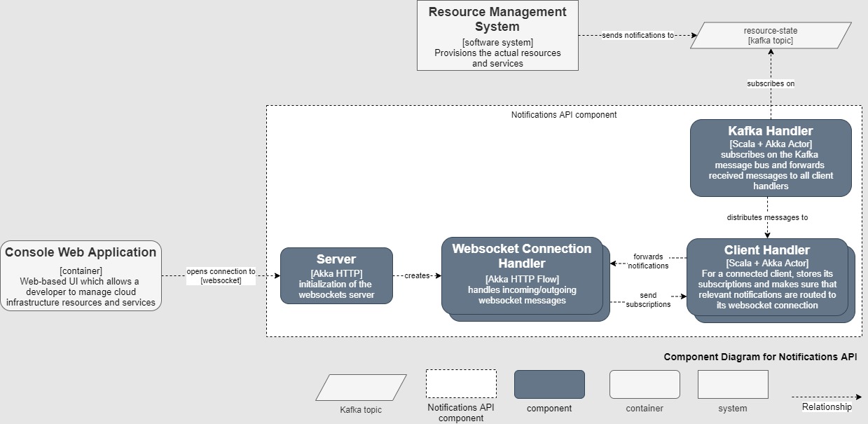Select the Server component box
868x424 pixels.
336,275
